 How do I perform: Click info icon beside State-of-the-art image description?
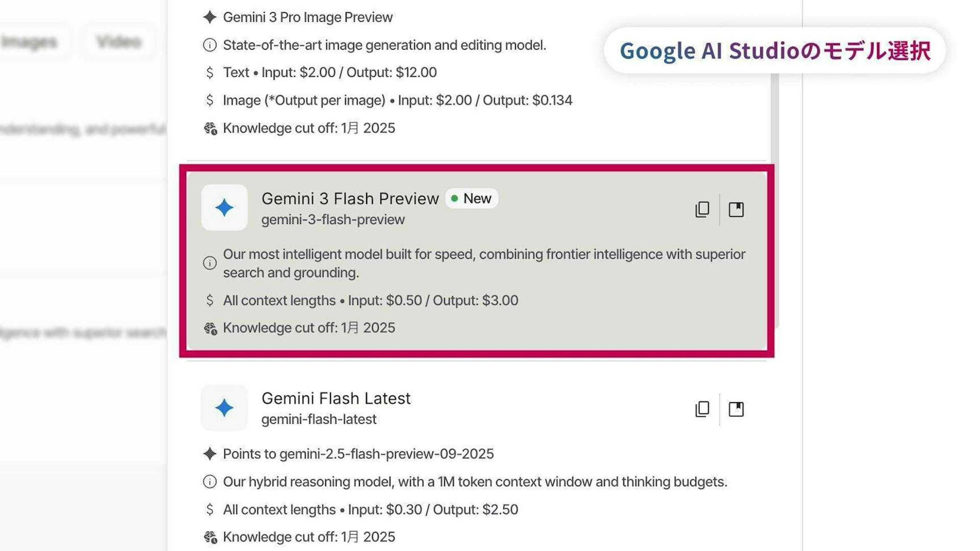pyautogui.click(x=210, y=45)
